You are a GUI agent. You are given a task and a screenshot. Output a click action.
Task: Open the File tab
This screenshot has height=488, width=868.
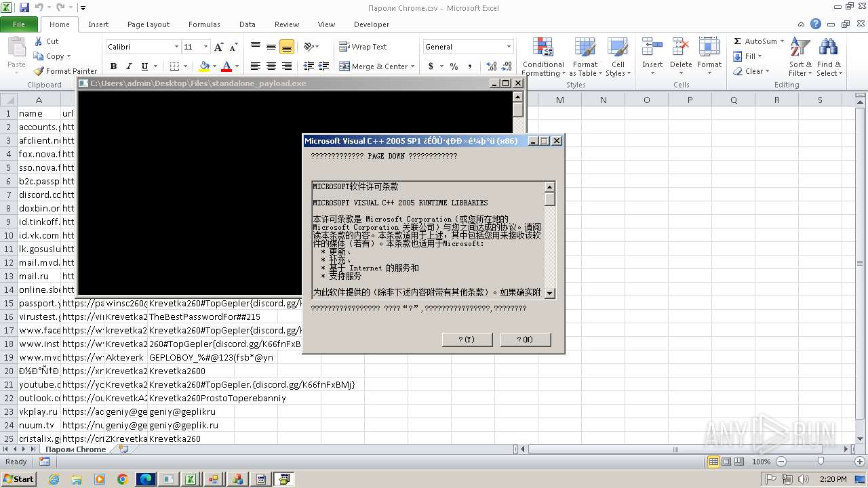[x=19, y=24]
